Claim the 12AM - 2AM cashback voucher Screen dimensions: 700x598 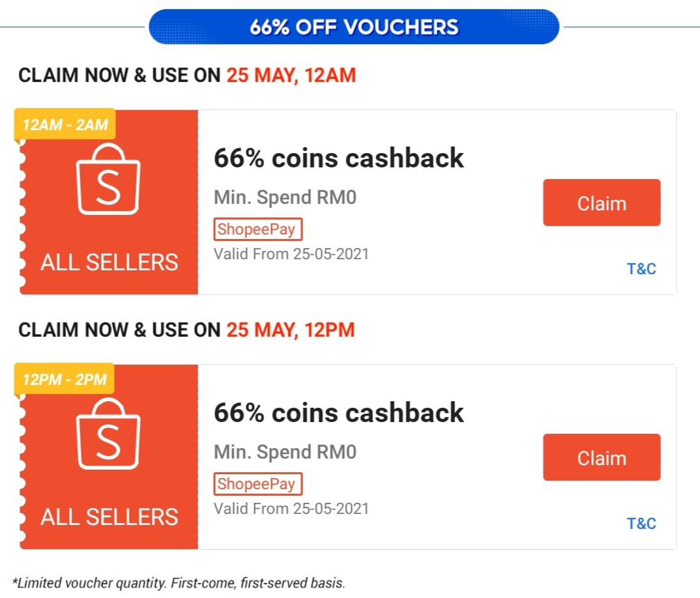point(602,203)
